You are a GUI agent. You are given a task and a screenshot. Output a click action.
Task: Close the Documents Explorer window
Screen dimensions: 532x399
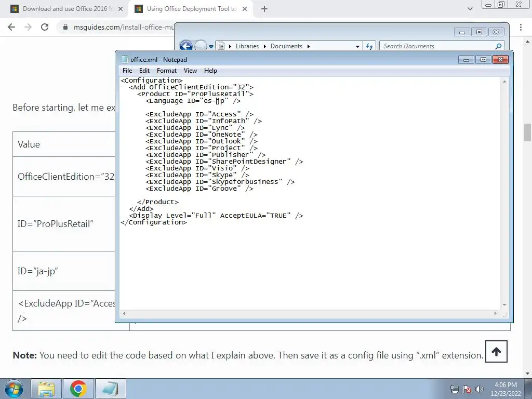[496, 32]
